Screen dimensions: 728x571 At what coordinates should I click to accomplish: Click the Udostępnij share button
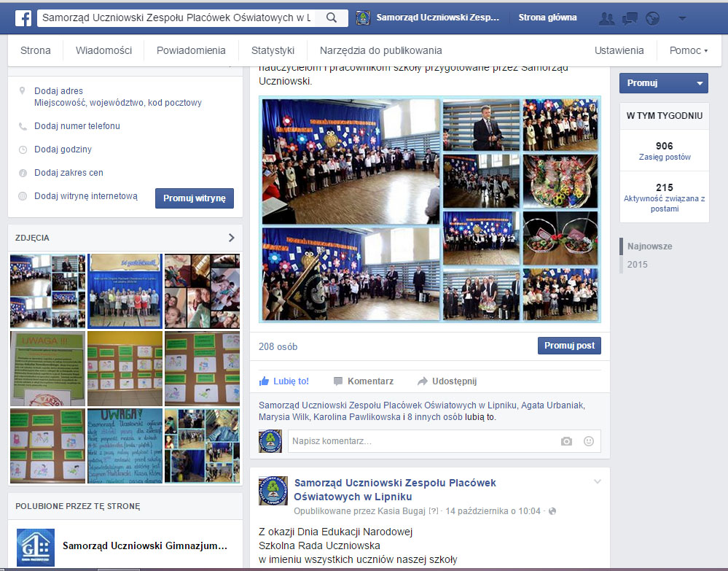point(447,381)
